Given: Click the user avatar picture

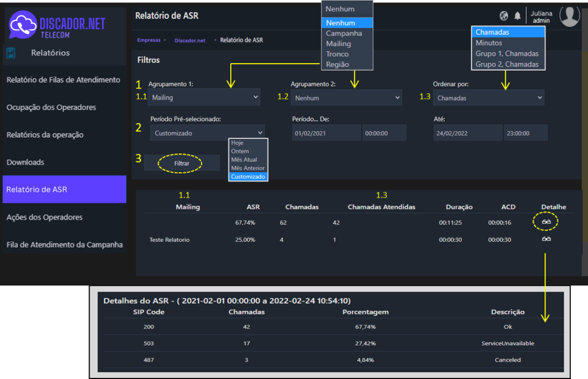Looking at the screenshot, I should point(570,16).
